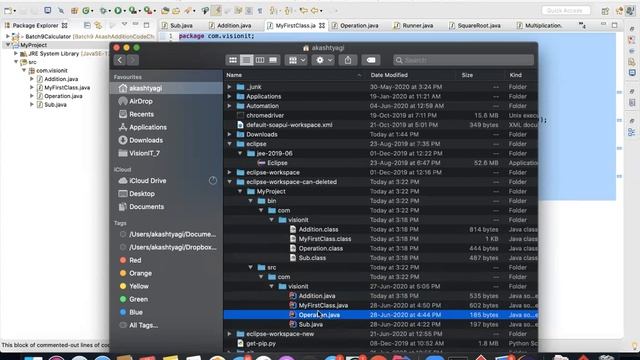Collapse the jee-2019-06 folder
Screen dimensions: 640x360
240,153
